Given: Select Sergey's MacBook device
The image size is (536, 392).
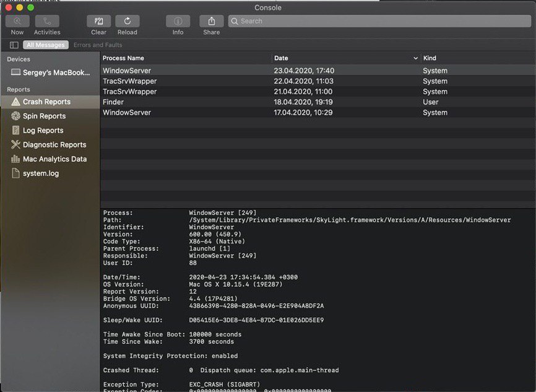Looking at the screenshot, I should [x=50, y=72].
